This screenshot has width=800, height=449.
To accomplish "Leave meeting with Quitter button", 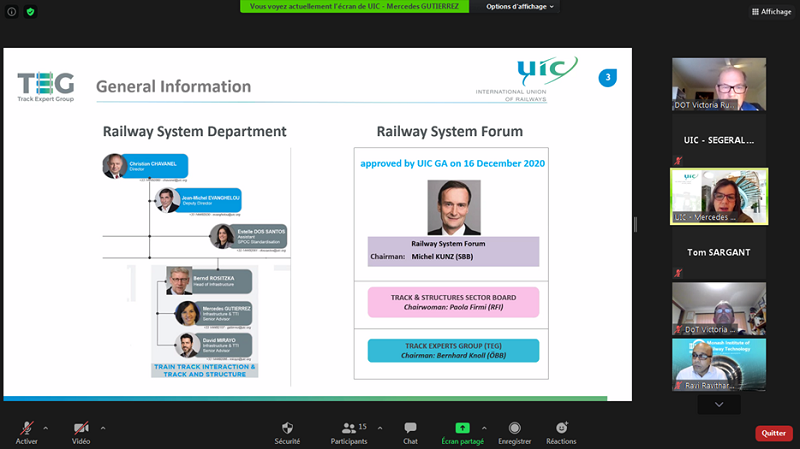I will pyautogui.click(x=774, y=433).
